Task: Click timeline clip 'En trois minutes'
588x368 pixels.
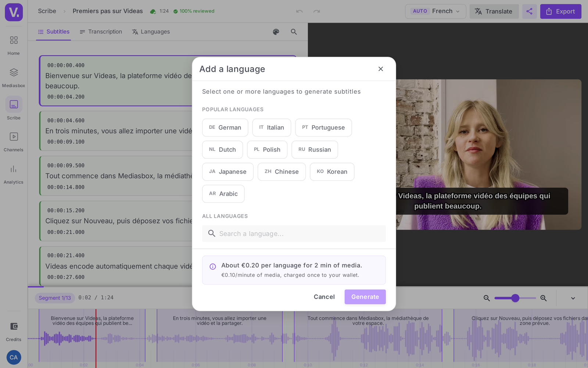Action: tap(220, 335)
